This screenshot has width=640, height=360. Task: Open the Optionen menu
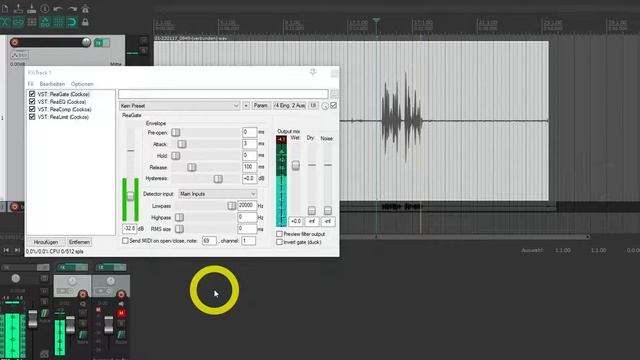(x=82, y=84)
